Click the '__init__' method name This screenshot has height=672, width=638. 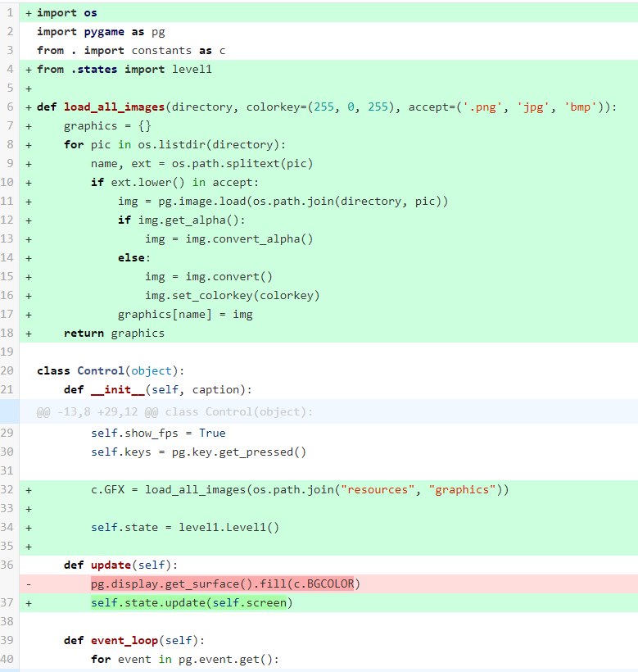(118, 390)
